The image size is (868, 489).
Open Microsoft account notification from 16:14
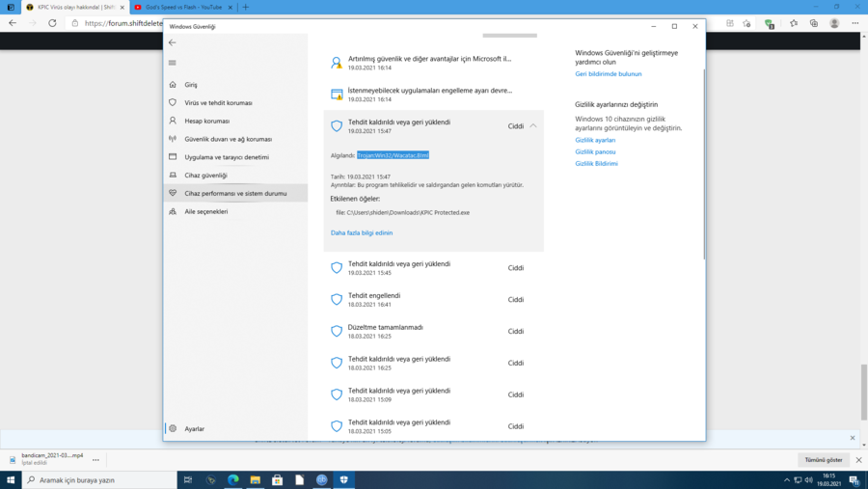click(x=433, y=63)
